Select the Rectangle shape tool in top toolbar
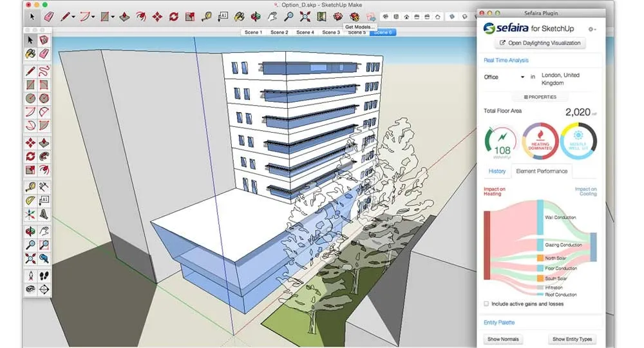The height and width of the screenshot is (348, 644). point(105,17)
